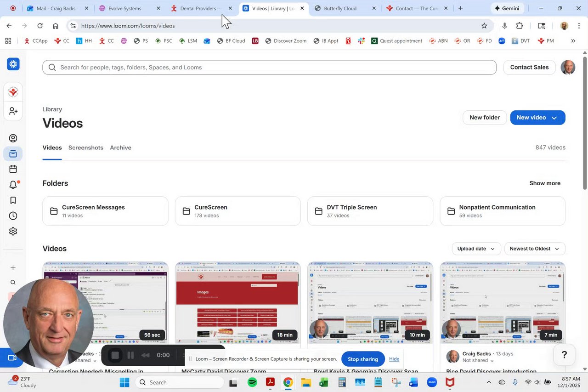The image size is (588, 392).
Task: Open the help question mark button
Action: 564,355
